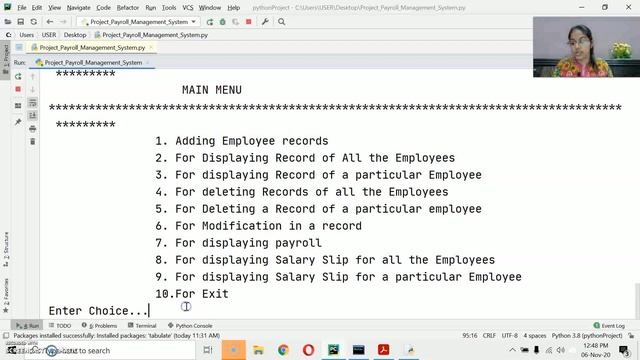
Task: Open the UTF-8 encoding selector
Action: click(x=509, y=336)
